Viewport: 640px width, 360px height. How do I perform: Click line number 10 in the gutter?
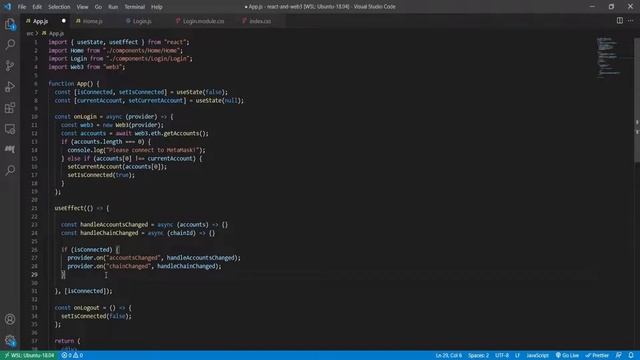[x=34, y=117]
